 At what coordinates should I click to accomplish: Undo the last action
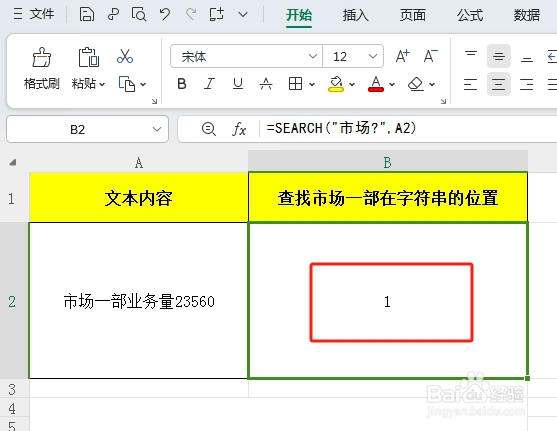pos(164,14)
